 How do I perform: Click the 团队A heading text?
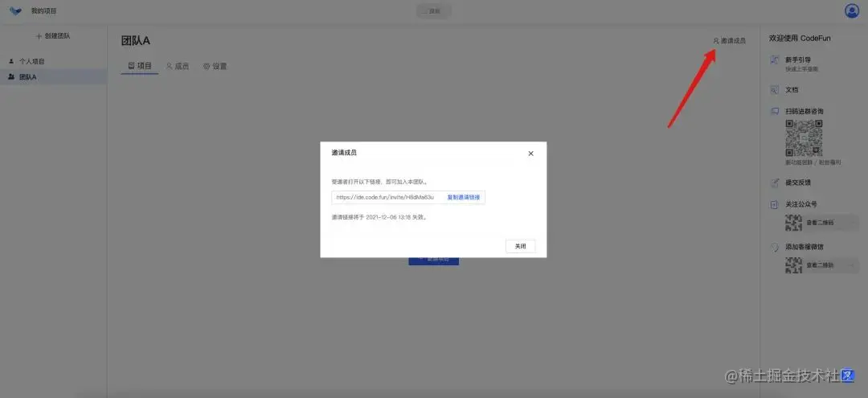pyautogui.click(x=136, y=40)
